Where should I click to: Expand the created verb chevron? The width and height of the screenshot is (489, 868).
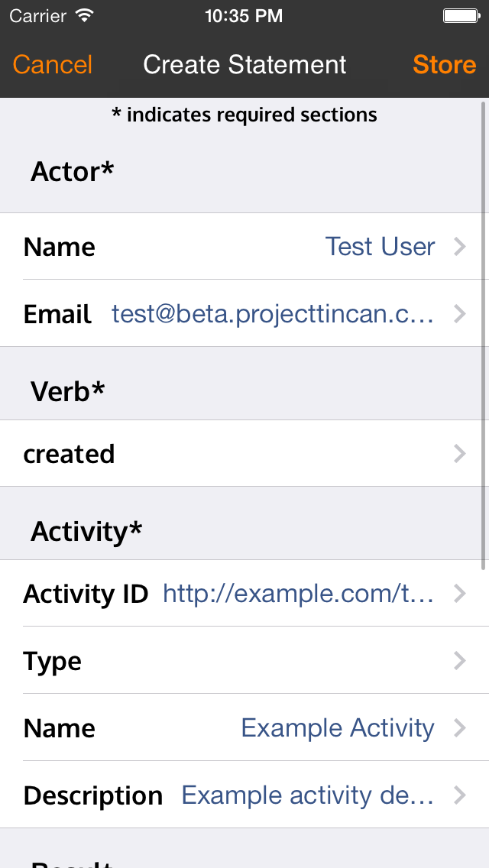coord(460,454)
